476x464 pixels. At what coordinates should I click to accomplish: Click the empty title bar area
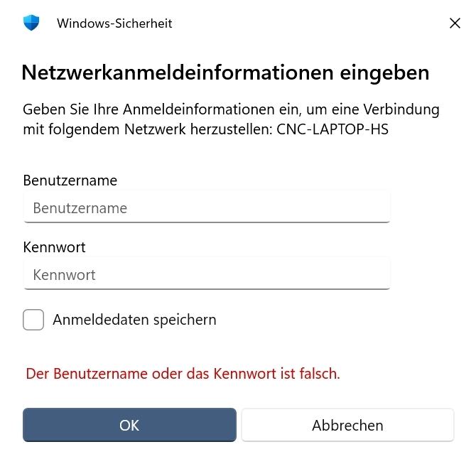pos(305,23)
